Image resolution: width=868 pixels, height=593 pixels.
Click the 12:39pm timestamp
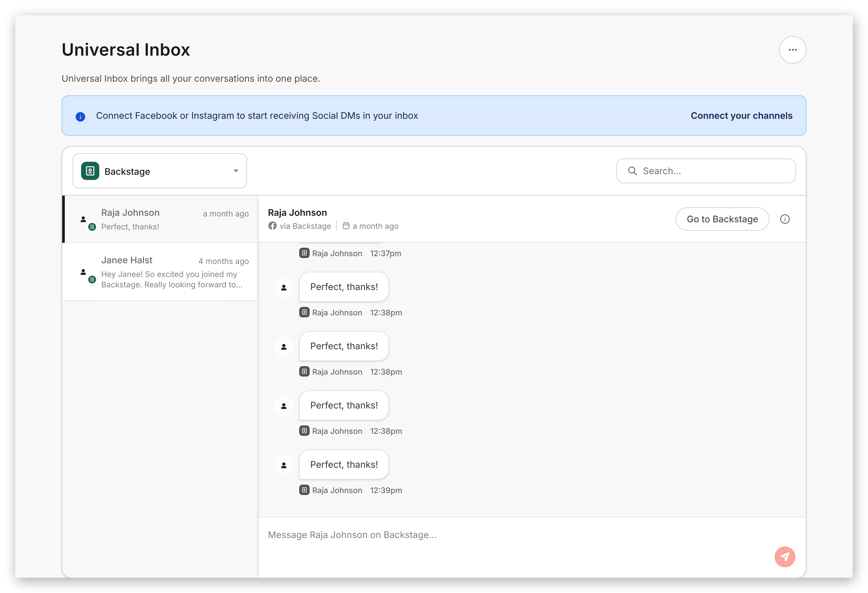pyautogui.click(x=386, y=490)
